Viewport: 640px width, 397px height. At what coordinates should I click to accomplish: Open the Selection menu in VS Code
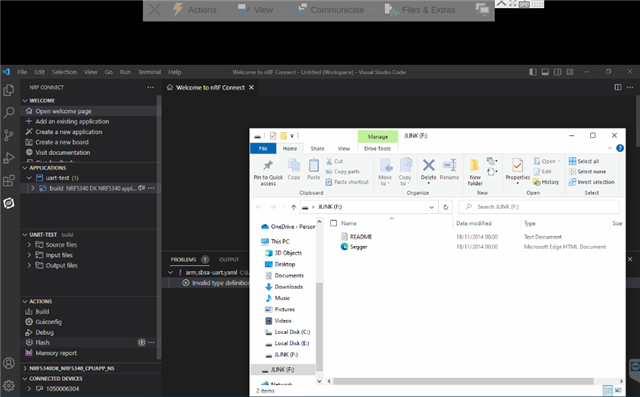point(64,72)
